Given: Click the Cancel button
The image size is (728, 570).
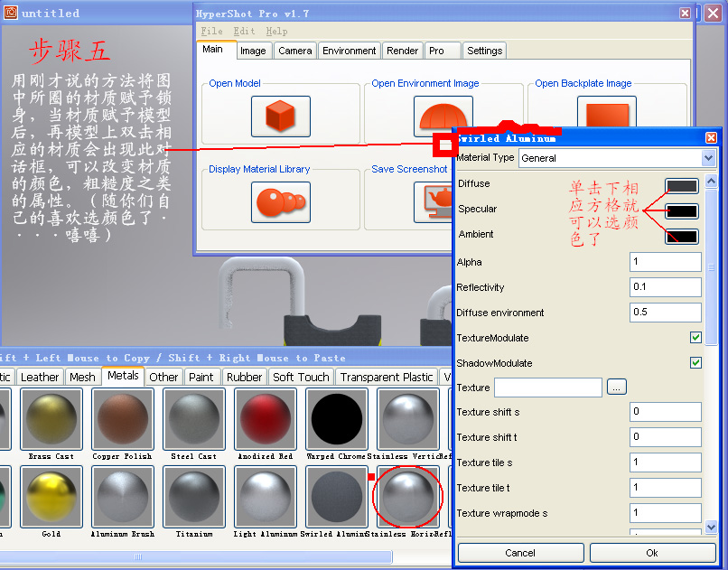Looking at the screenshot, I should click(x=520, y=553).
